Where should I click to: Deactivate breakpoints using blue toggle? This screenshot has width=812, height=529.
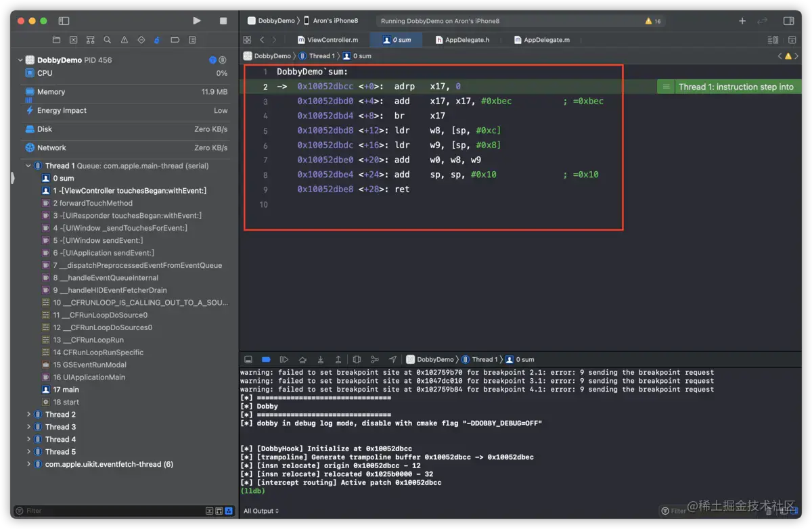tap(266, 359)
